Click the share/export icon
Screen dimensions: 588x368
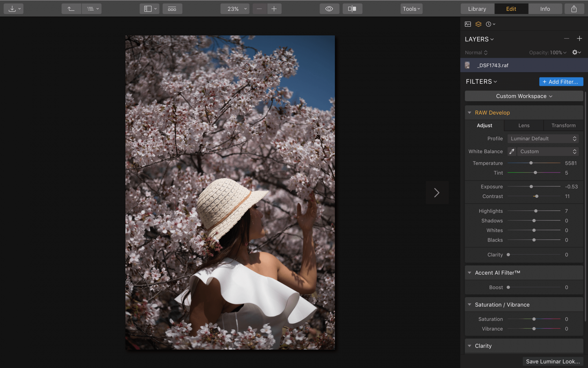click(x=574, y=9)
